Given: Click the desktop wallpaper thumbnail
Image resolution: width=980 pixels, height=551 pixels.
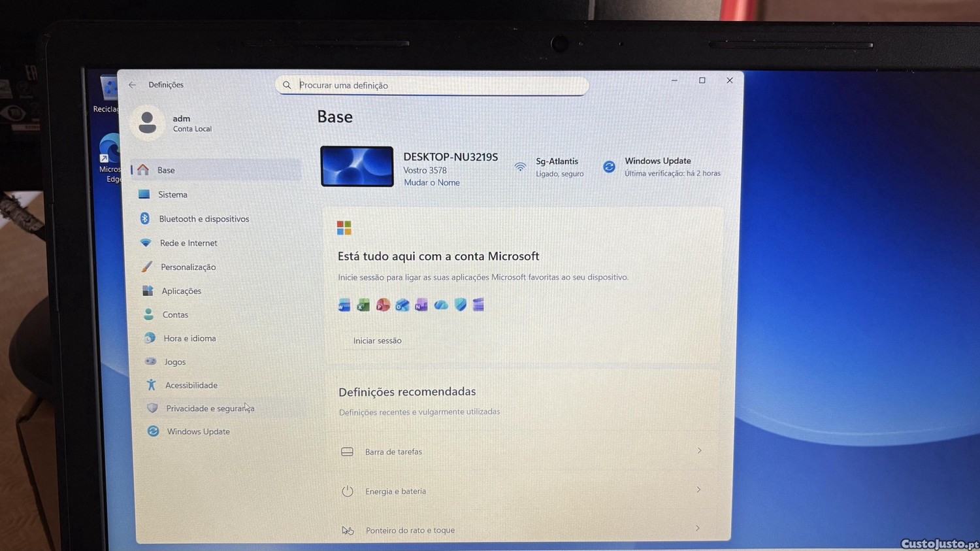Looking at the screenshot, I should 357,167.
